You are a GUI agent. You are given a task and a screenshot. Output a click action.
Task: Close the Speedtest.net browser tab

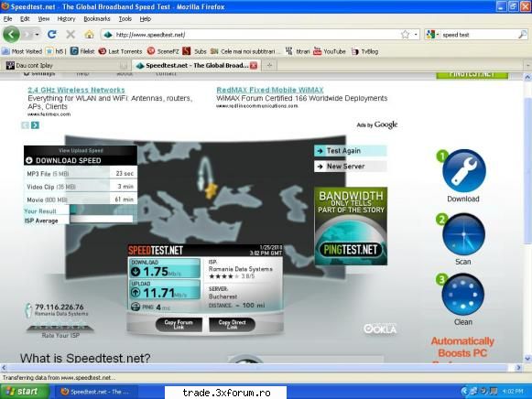click(x=254, y=65)
